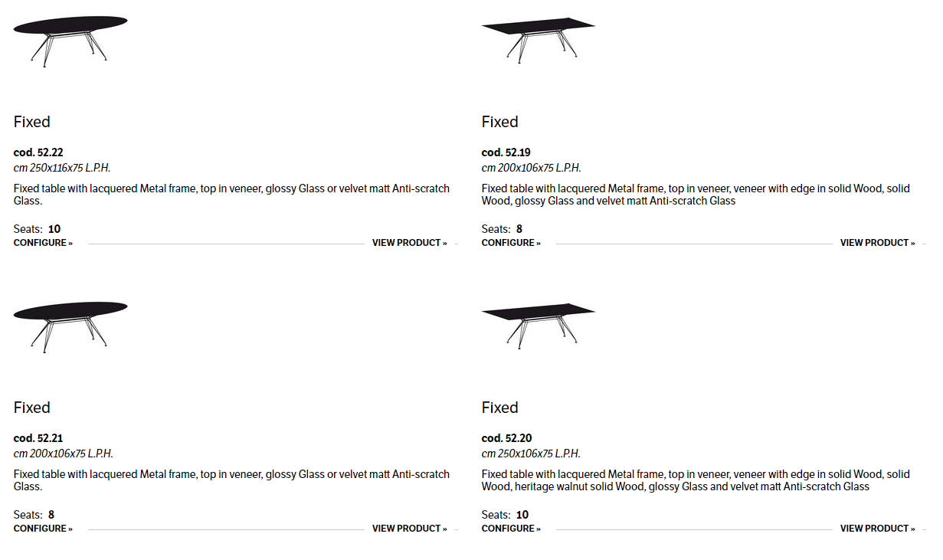
Task: Open the "Fixed" title above cod. 52.20
Action: tap(500, 408)
